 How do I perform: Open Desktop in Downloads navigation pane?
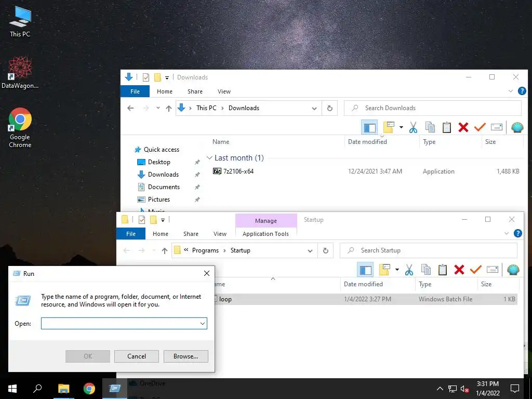[x=159, y=162]
